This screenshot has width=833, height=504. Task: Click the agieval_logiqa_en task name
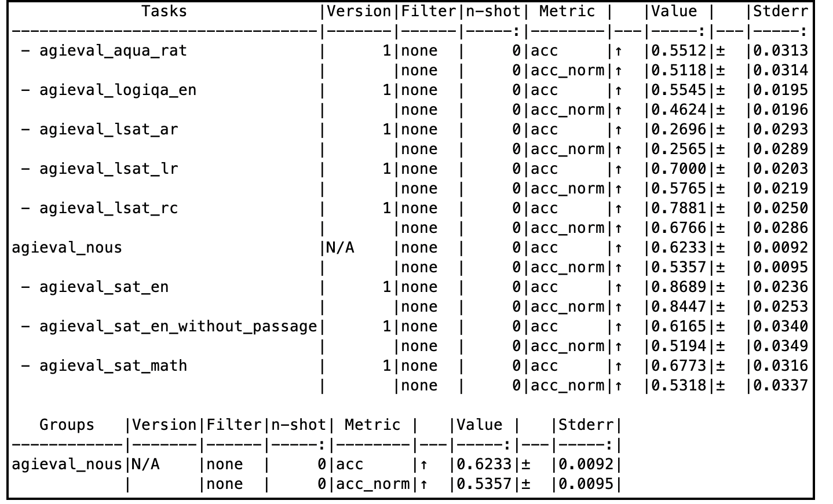coord(118,90)
